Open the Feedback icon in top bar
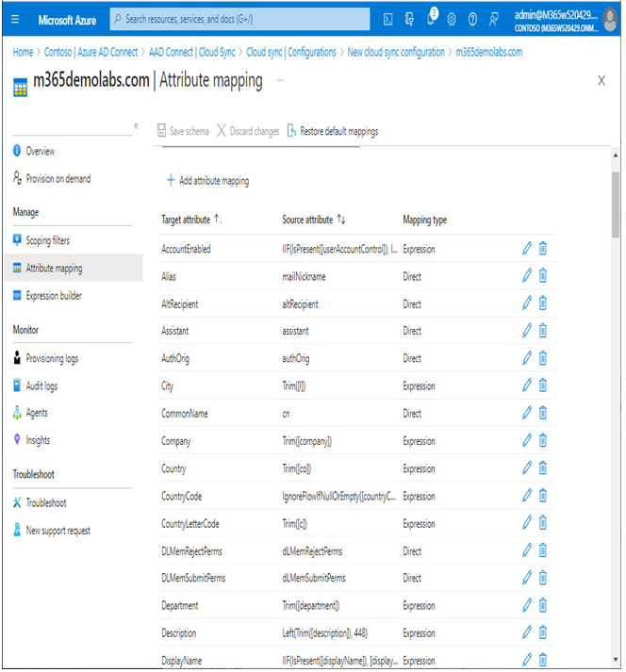Viewport: 626px width, 672px height. 493,19
